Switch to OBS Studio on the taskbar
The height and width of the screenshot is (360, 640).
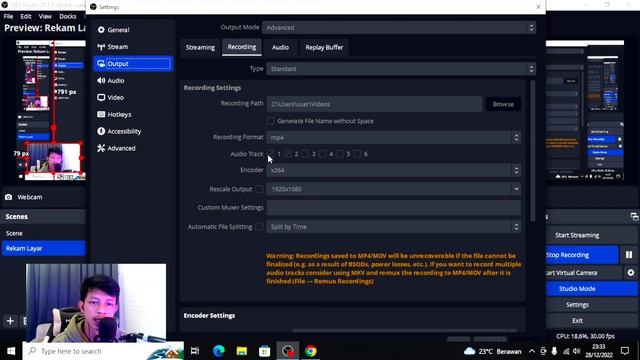(288, 351)
